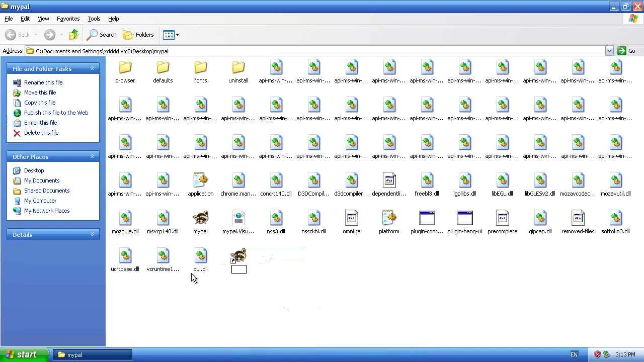Viewport: 644px width, 362px height.
Task: Select nss3.dll file
Action: [276, 223]
